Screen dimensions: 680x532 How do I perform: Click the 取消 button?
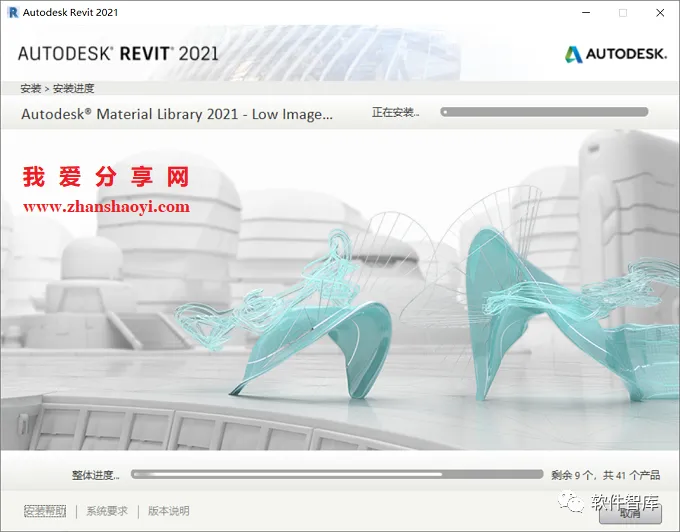click(630, 513)
